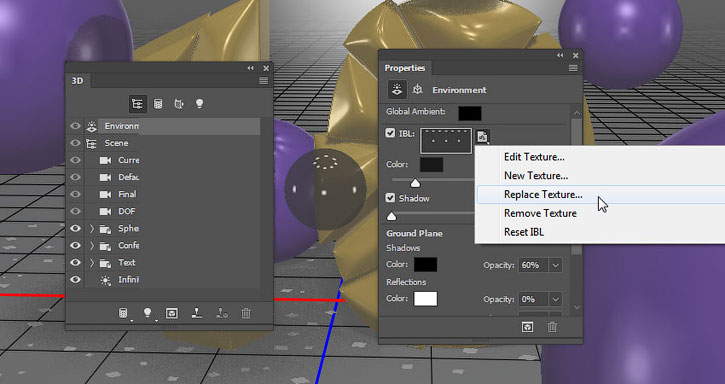The height and width of the screenshot is (384, 725).
Task: Move object to ground plane icon
Action: point(197,313)
